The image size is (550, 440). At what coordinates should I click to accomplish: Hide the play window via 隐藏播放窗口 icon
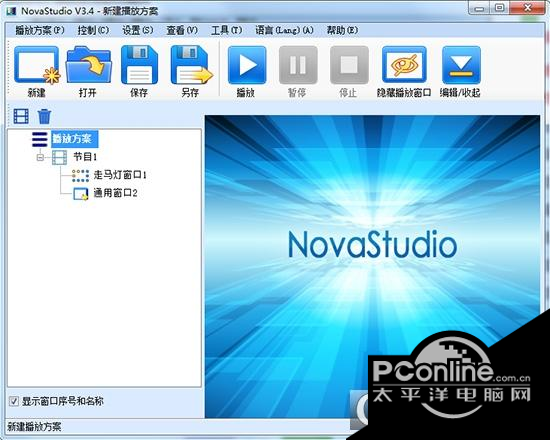[x=404, y=65]
